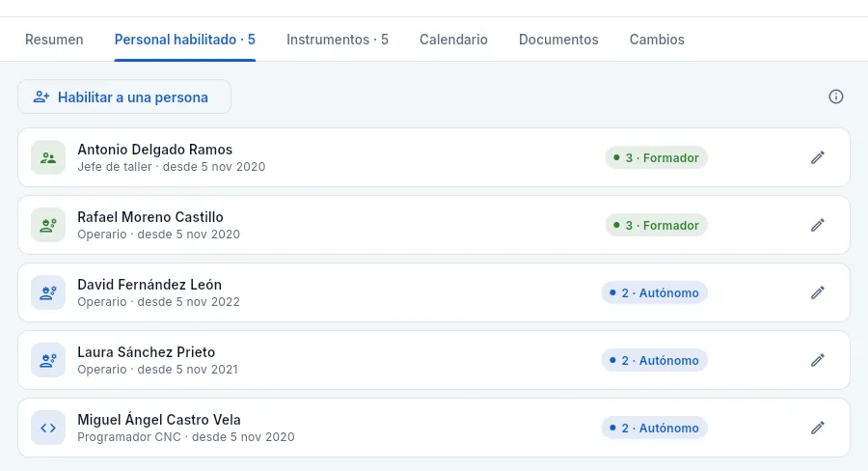Go to the Documentos tab
868x471 pixels.
558,40
